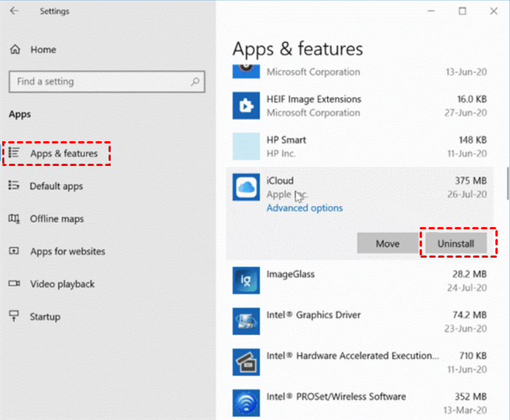Image resolution: width=510 pixels, height=420 pixels.
Task: Open Home settings page
Action: point(43,49)
